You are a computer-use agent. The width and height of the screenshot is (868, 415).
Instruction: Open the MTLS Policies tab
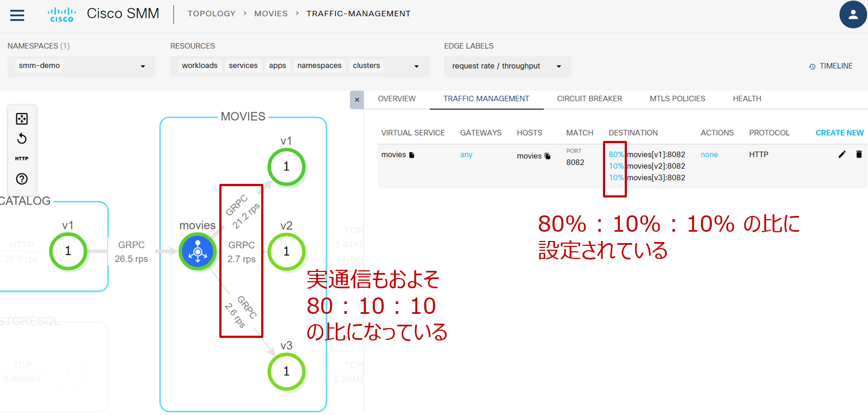pyautogui.click(x=678, y=98)
